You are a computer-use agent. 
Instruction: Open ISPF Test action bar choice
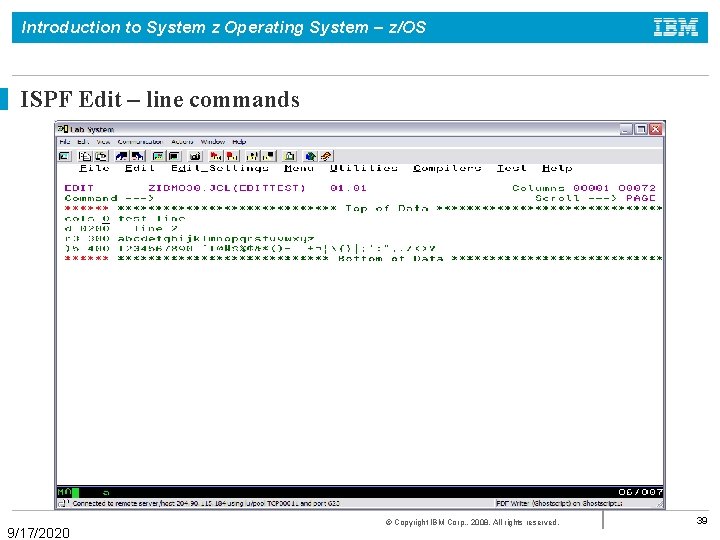pos(512,168)
